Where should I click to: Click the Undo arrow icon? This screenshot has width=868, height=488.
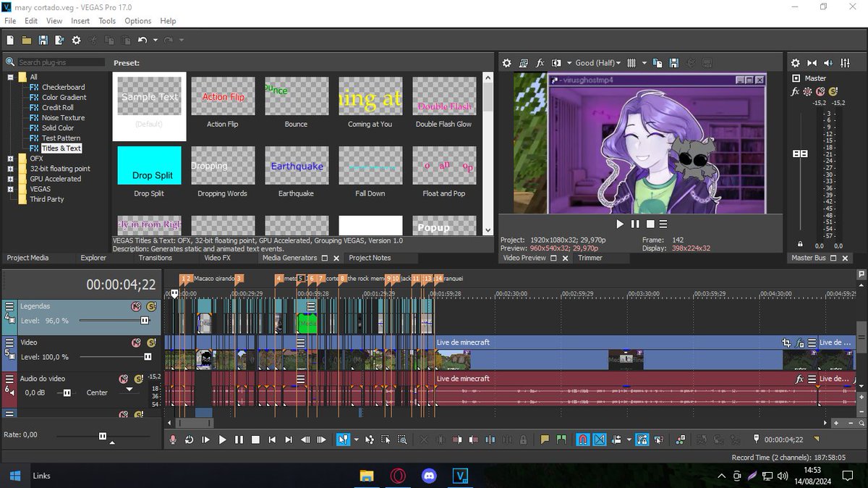tap(142, 40)
